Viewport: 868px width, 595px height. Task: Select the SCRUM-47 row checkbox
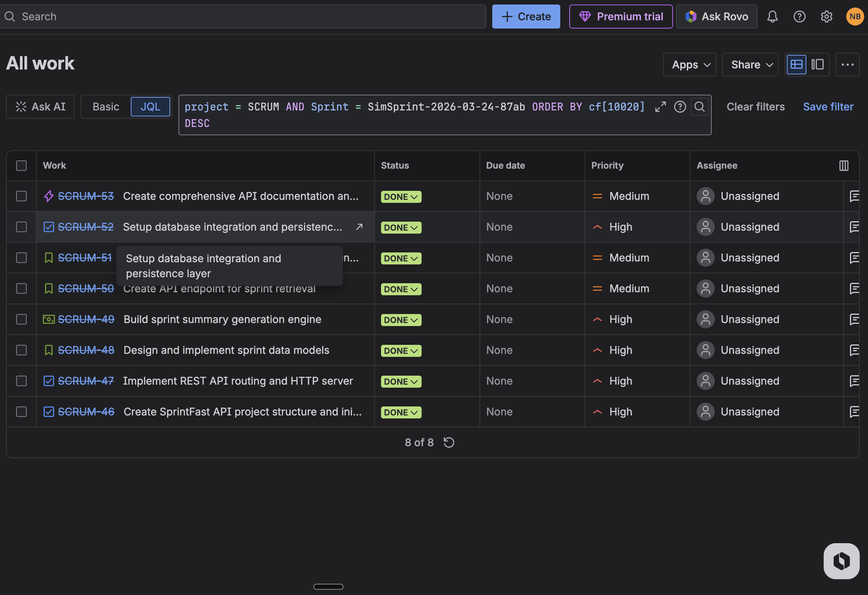(21, 381)
